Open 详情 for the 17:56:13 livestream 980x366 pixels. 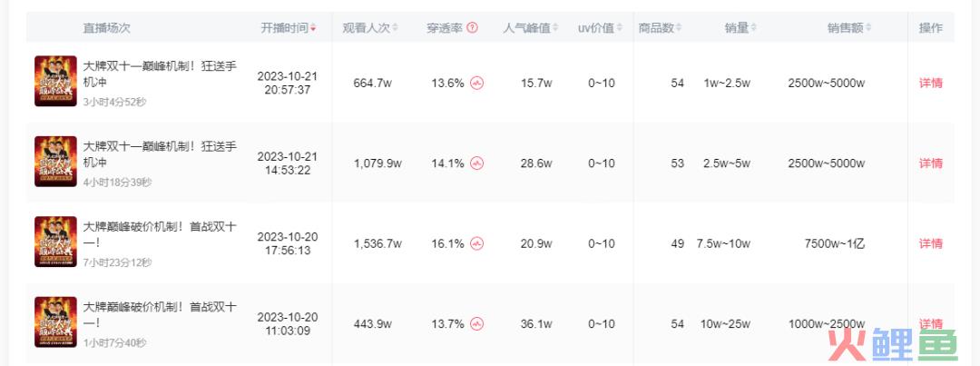pos(931,243)
